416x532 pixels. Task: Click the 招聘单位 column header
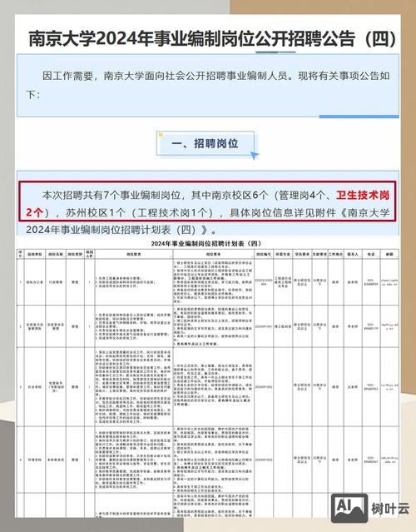pyautogui.click(x=34, y=254)
